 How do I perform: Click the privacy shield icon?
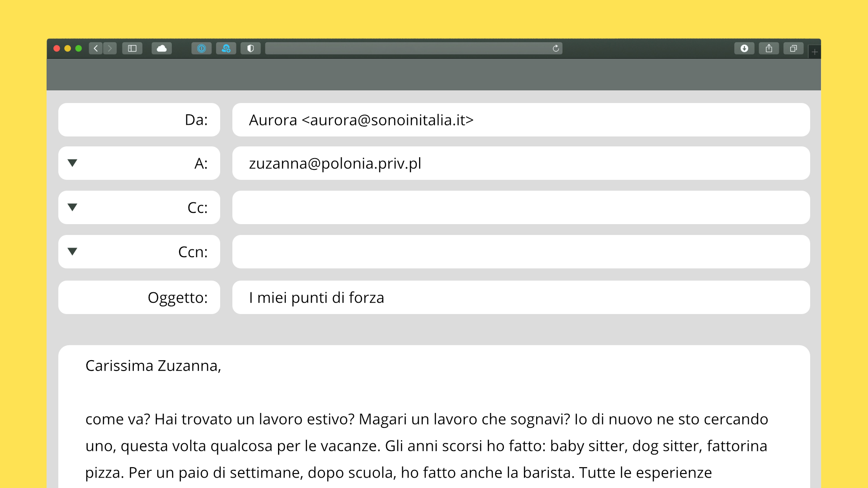click(x=250, y=48)
